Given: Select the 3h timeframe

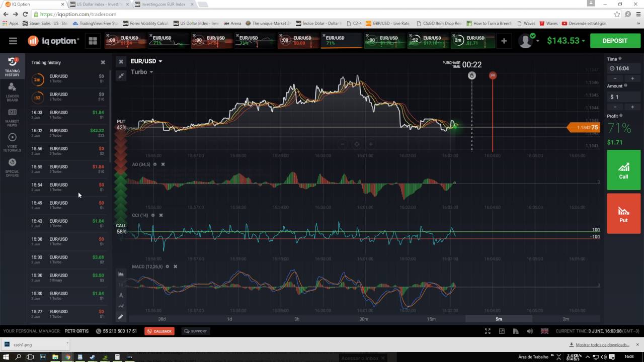Looking at the screenshot, I should click(x=297, y=319).
